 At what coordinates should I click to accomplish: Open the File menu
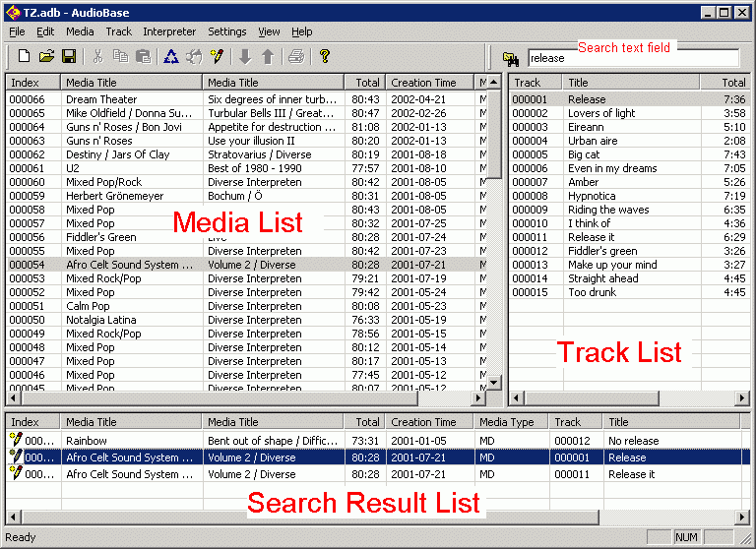pos(17,31)
